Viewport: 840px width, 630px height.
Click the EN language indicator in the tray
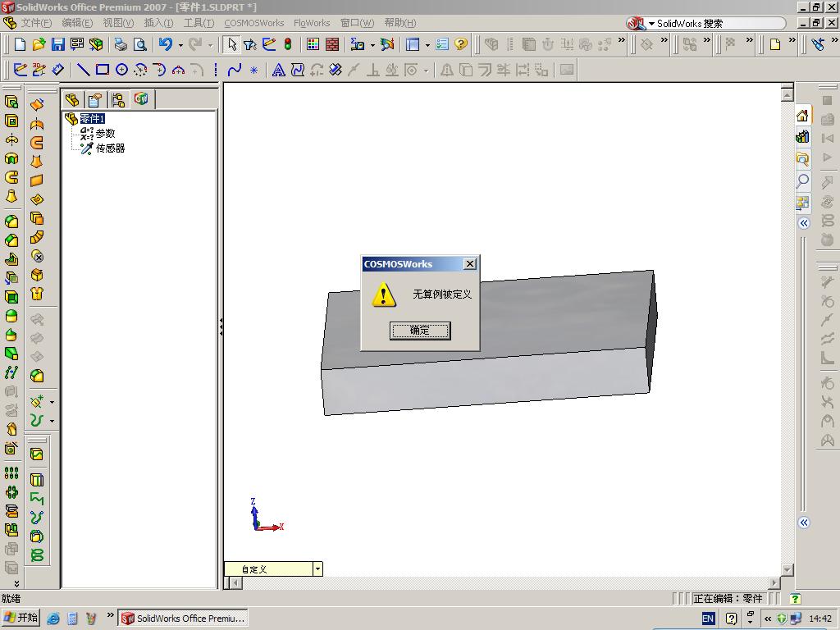(708, 619)
